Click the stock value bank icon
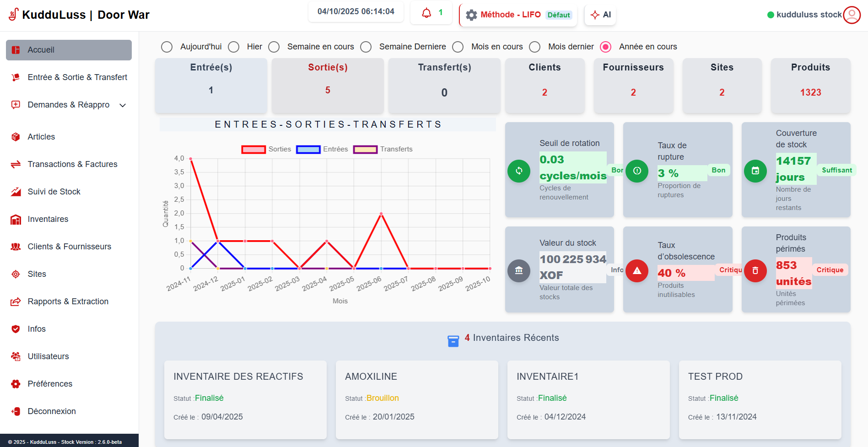Image resolution: width=868 pixels, height=447 pixels. 519,271
